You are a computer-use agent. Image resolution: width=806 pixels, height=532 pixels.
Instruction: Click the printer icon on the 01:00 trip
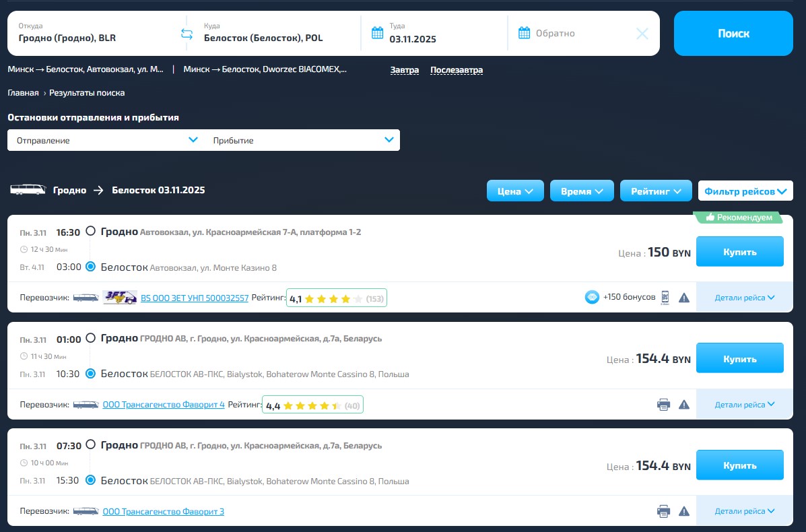pos(663,404)
